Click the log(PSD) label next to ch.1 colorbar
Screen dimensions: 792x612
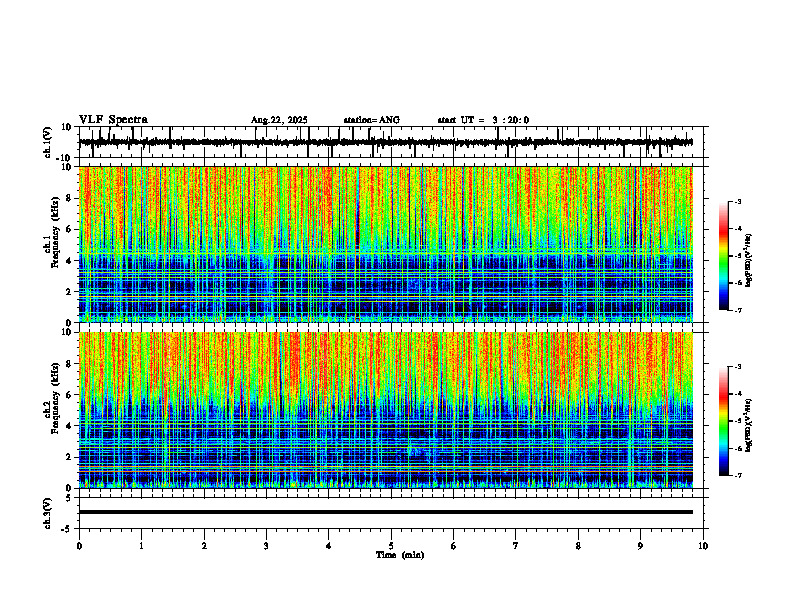tap(749, 261)
